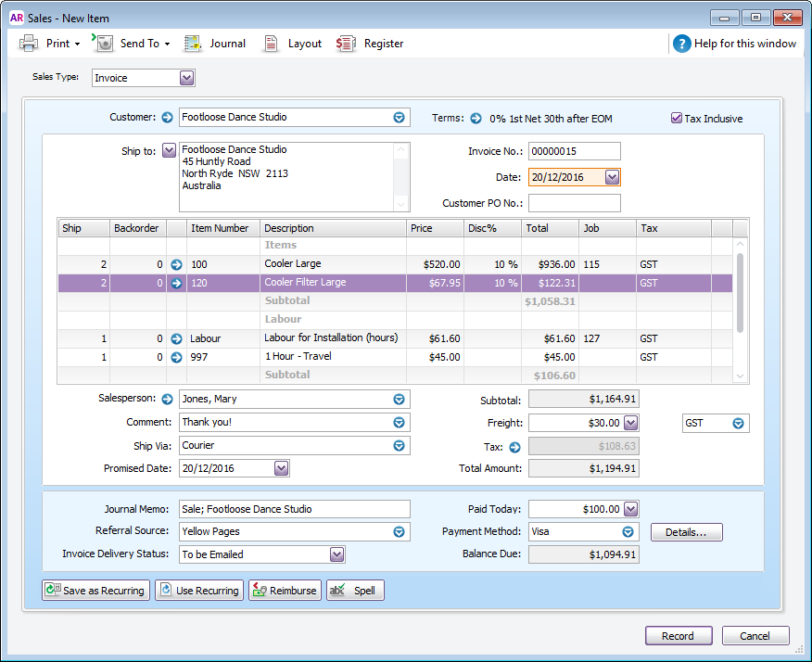Click the arrow icon on the Labour row

[x=176, y=338]
